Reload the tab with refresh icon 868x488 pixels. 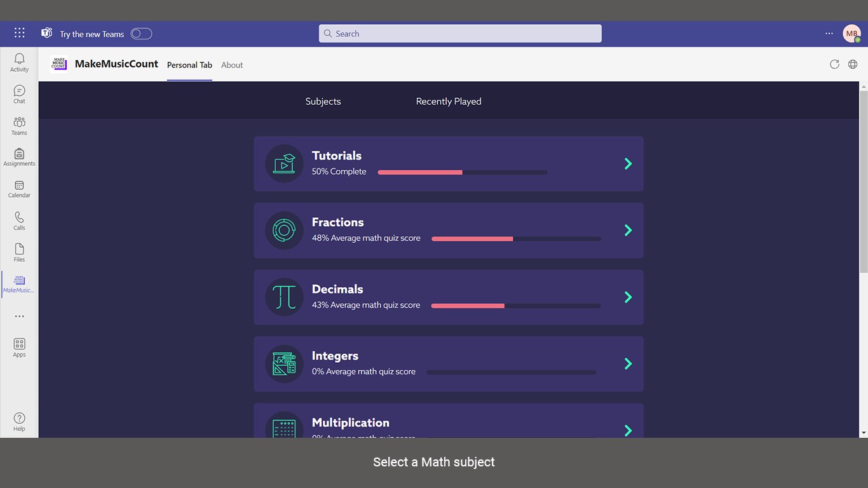point(834,64)
